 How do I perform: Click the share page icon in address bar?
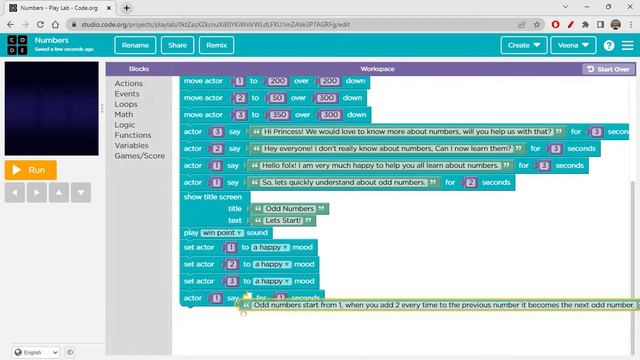click(x=522, y=24)
